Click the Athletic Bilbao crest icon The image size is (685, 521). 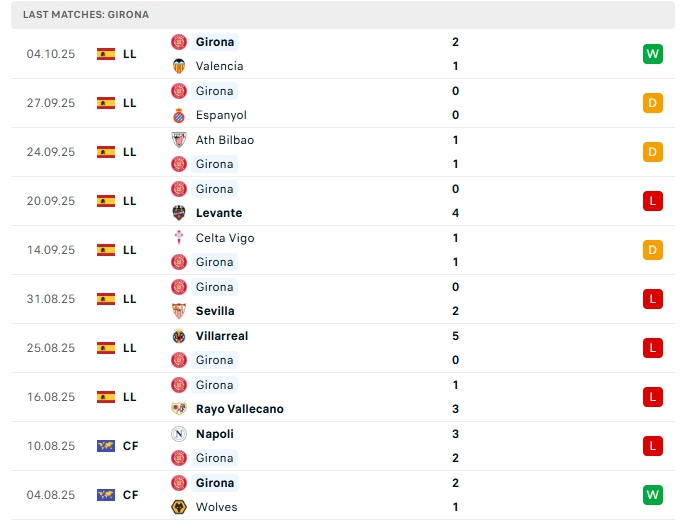tap(179, 140)
